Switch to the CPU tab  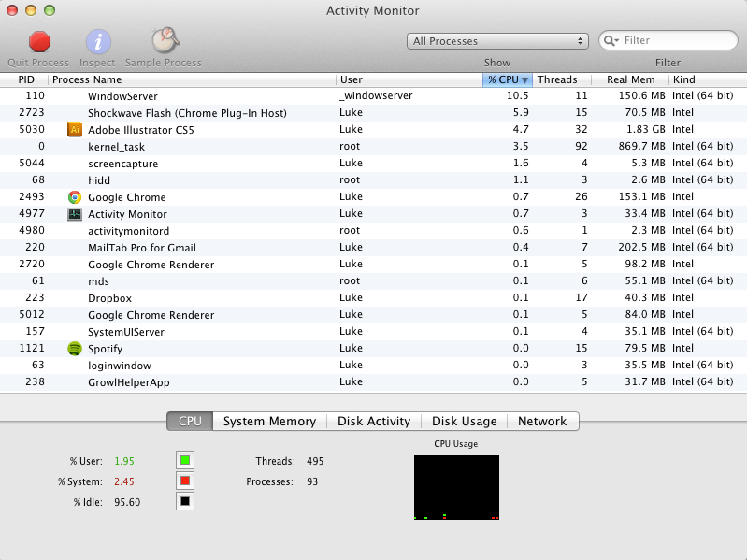(x=190, y=422)
